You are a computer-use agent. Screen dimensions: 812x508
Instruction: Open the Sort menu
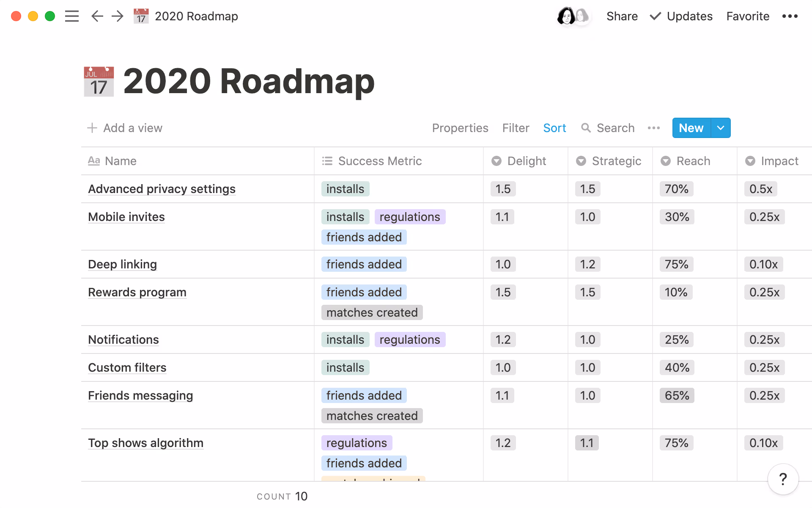(x=554, y=128)
